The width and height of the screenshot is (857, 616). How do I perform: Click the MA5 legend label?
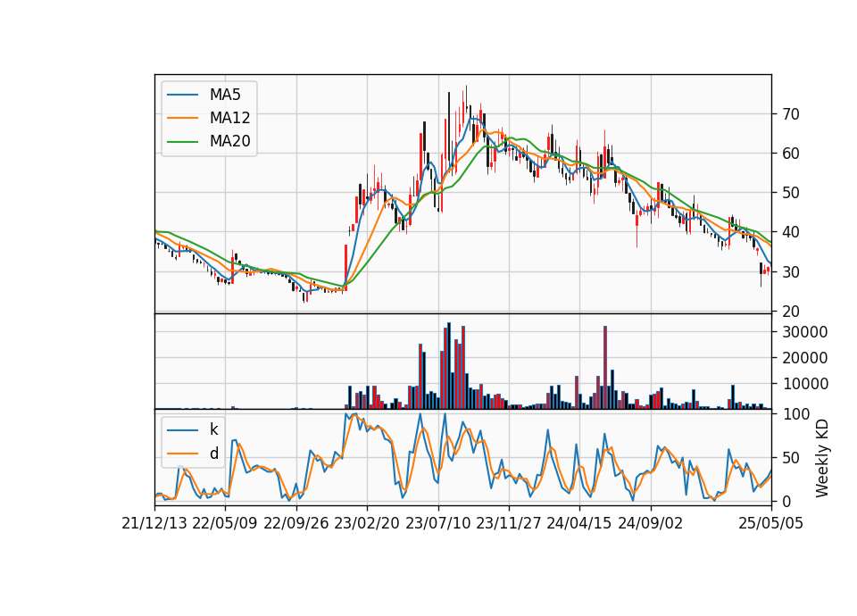coord(225,95)
